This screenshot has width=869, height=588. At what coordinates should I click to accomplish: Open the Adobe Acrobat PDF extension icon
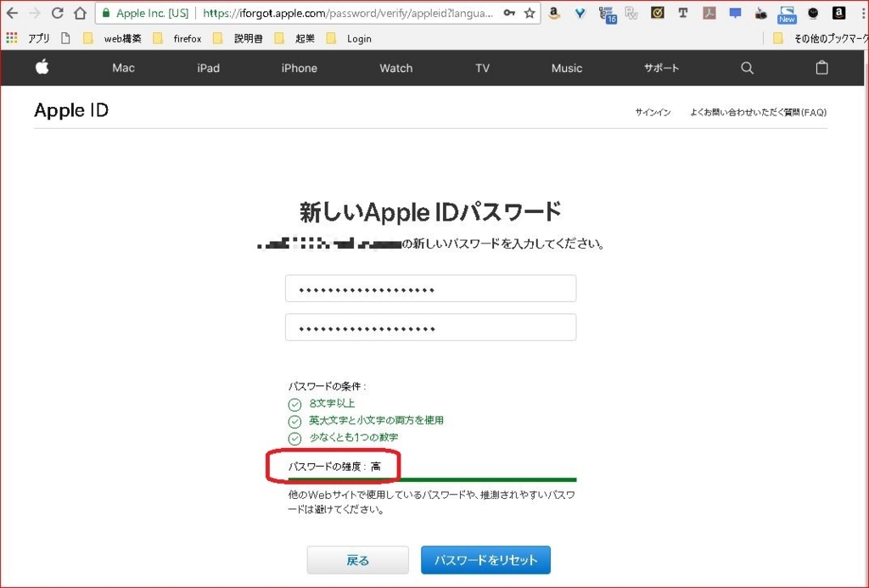709,13
